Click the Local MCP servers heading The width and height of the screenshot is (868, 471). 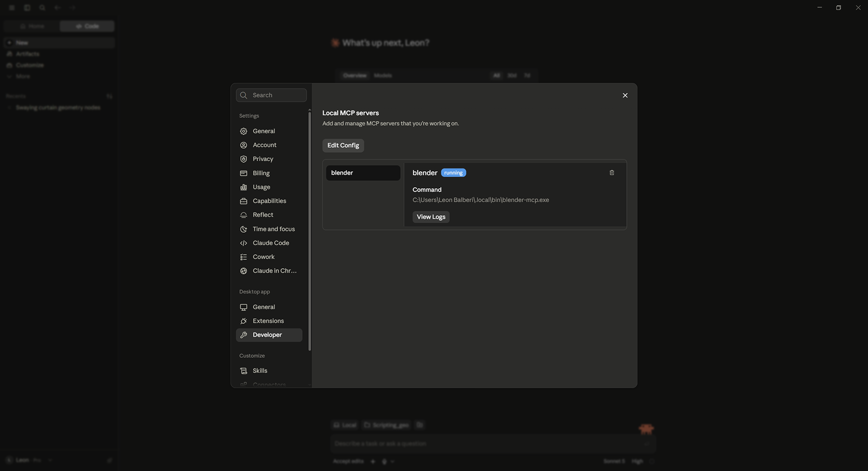(351, 113)
